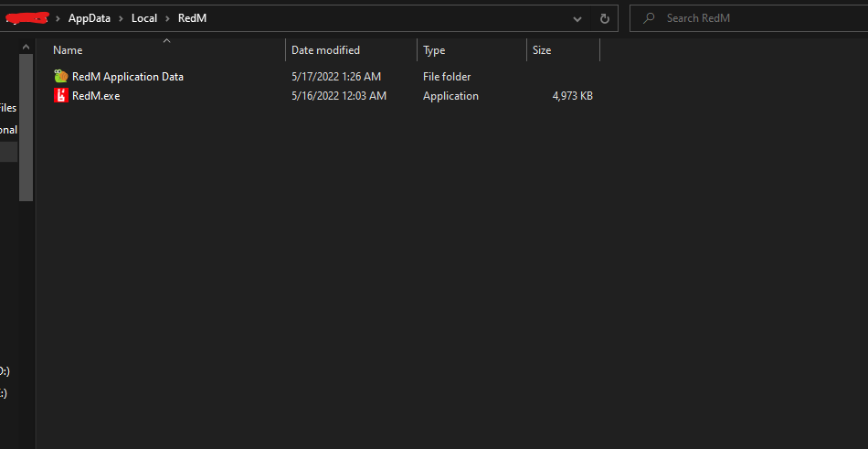The height and width of the screenshot is (449, 868).
Task: Select the RedM Application Data folder icon
Action: [x=61, y=77]
